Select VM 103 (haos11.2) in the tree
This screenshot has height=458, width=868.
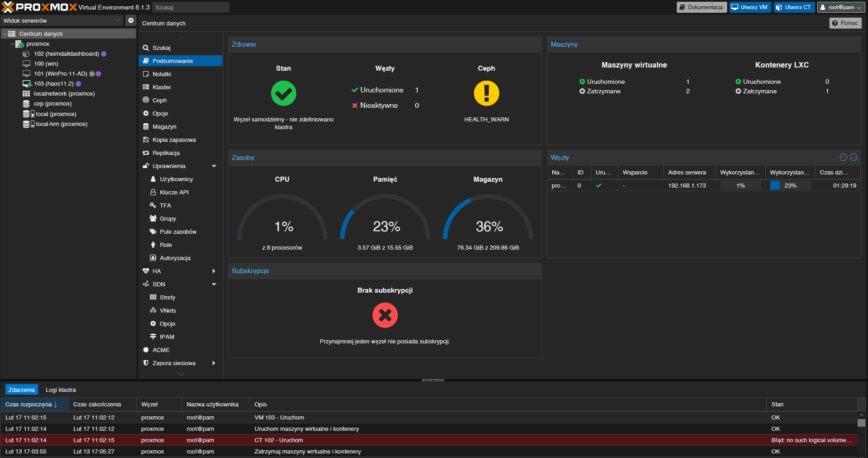[x=53, y=84]
